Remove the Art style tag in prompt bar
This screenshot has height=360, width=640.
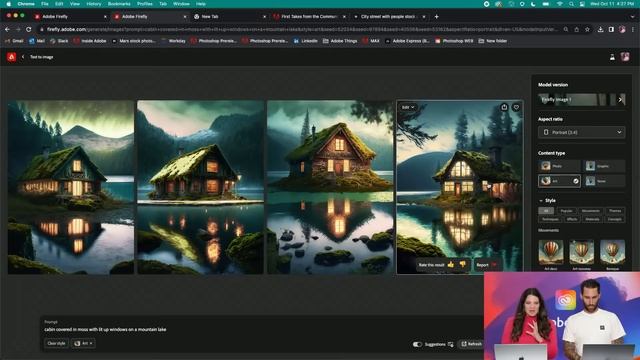click(91, 343)
